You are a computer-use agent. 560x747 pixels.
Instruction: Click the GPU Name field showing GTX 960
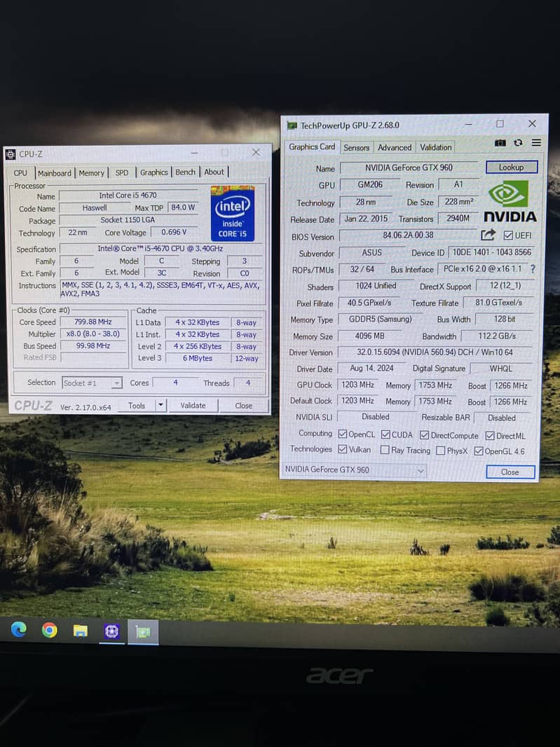409,167
